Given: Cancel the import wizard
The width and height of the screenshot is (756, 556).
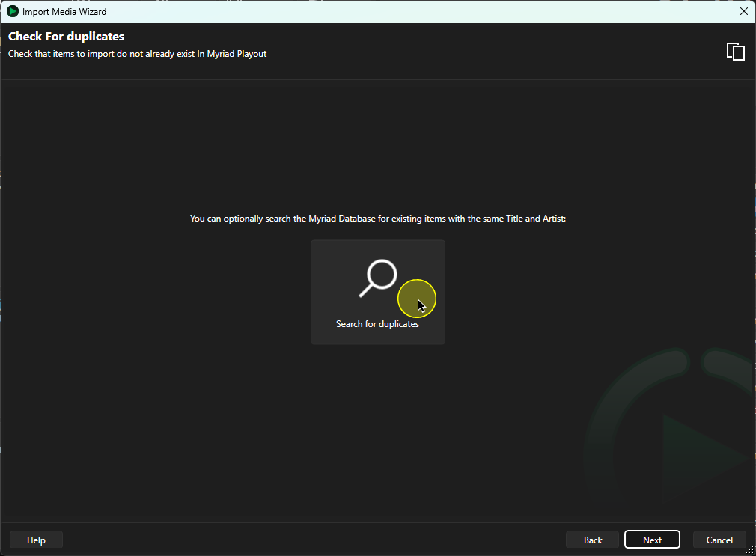Looking at the screenshot, I should click(719, 540).
